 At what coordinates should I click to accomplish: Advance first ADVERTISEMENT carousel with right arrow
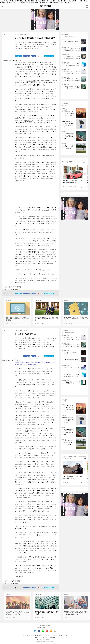pyautogui.click(x=86, y=174)
